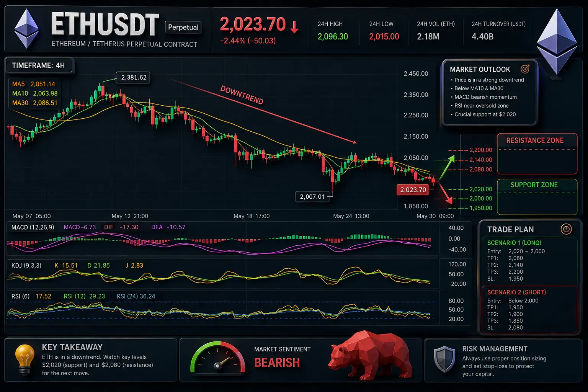Click the D 21.85 value

pos(99,265)
